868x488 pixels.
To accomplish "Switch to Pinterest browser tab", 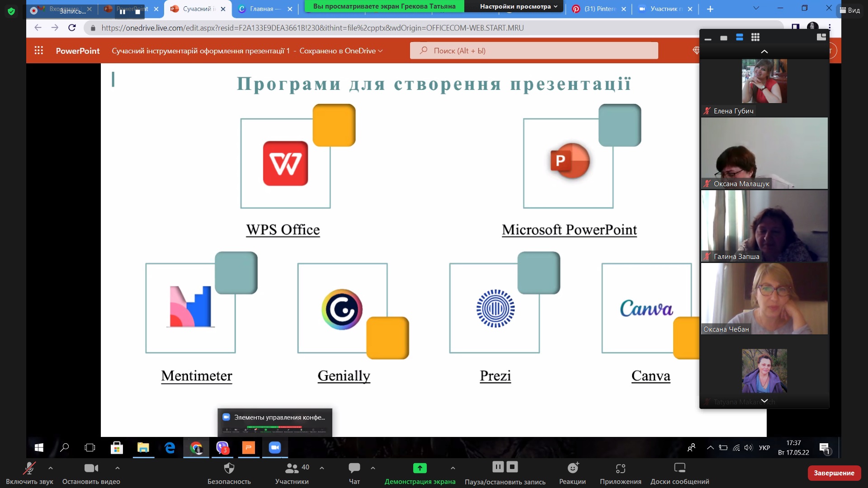I will (598, 9).
